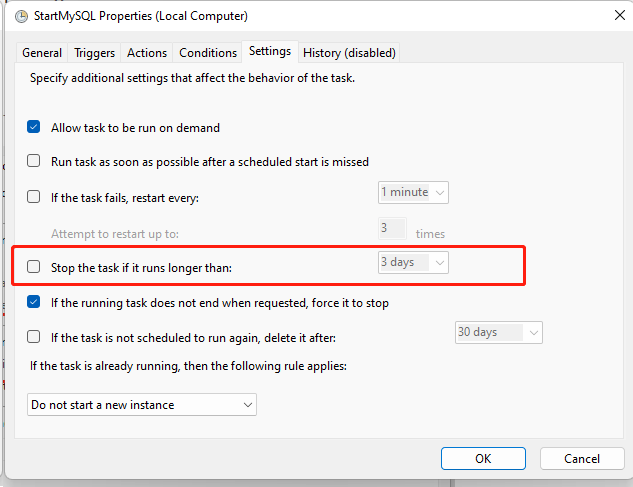Toggle force stop if task does not end

pyautogui.click(x=34, y=302)
